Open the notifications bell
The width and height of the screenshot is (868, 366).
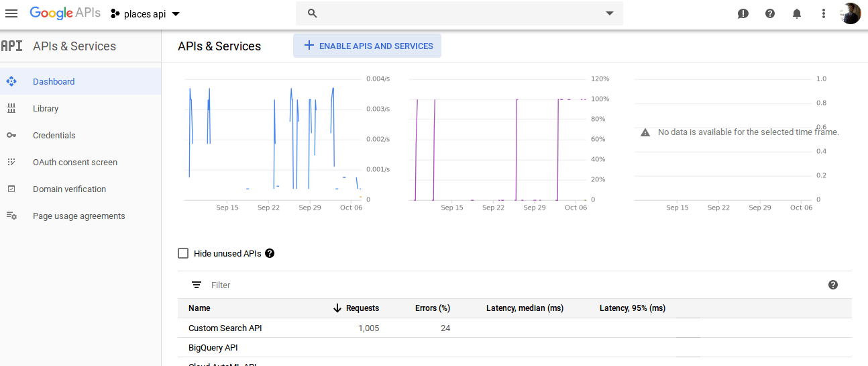tap(797, 13)
